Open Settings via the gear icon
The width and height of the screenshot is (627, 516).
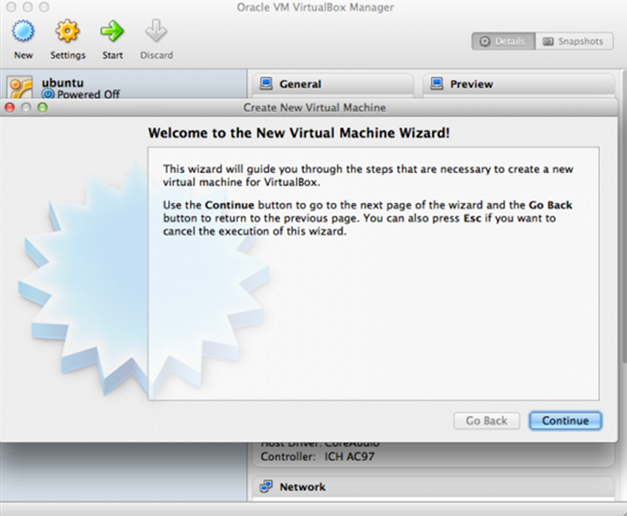(67, 31)
